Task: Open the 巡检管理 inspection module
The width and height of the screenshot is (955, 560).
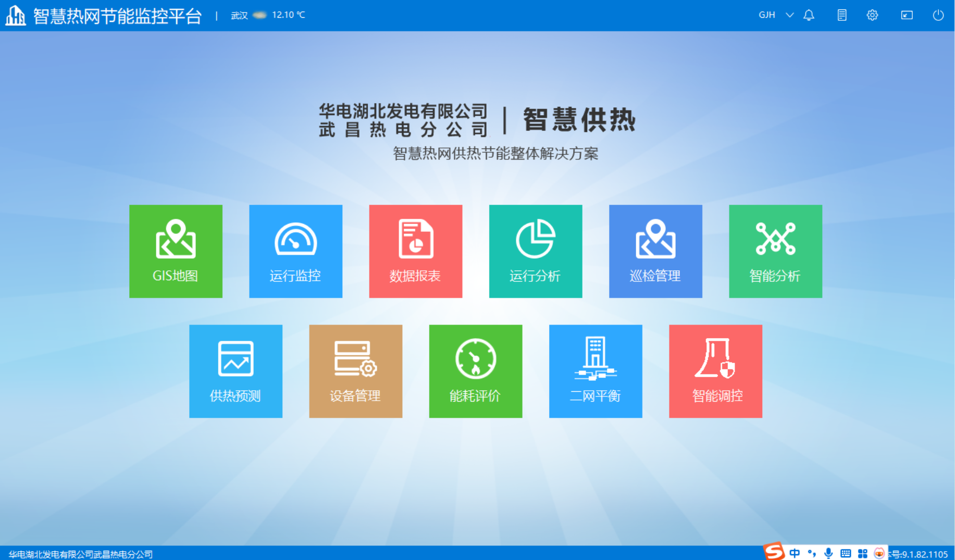Action: coord(655,251)
